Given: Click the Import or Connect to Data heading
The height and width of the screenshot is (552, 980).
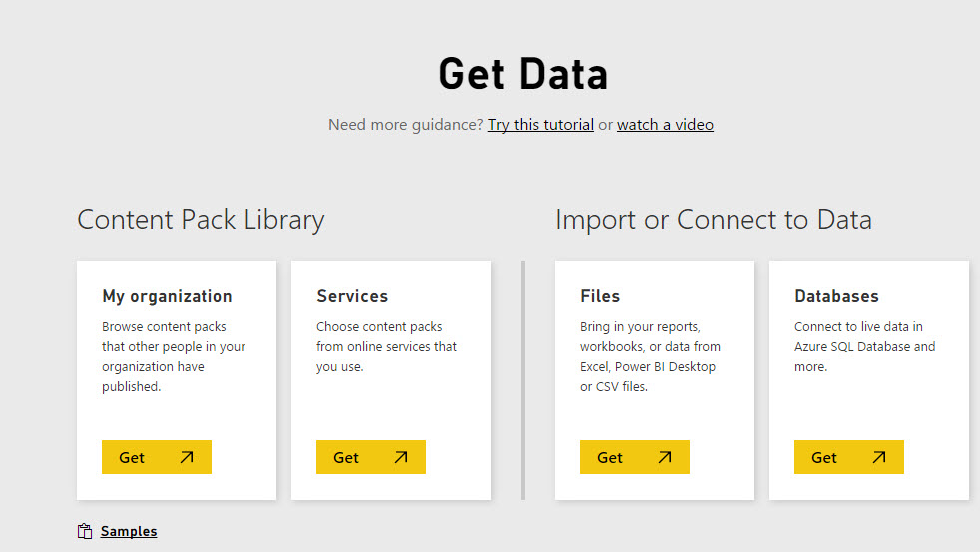Looking at the screenshot, I should [713, 220].
